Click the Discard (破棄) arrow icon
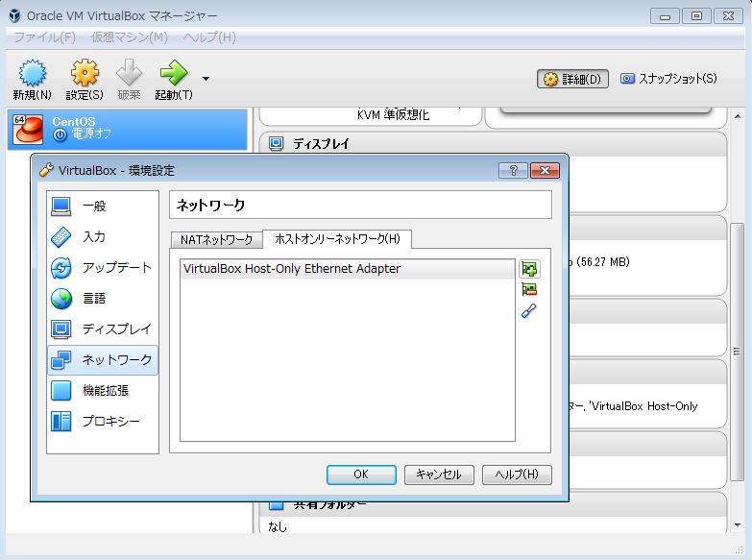 (129, 73)
